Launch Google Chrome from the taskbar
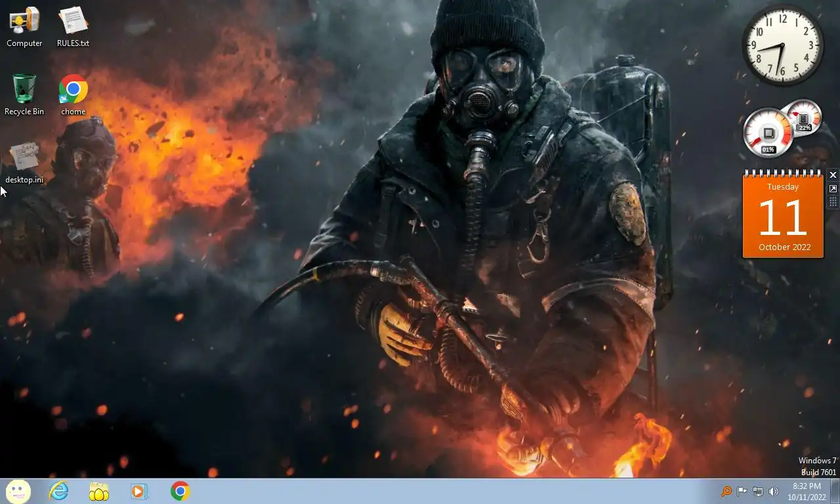840x504 pixels. click(180, 491)
